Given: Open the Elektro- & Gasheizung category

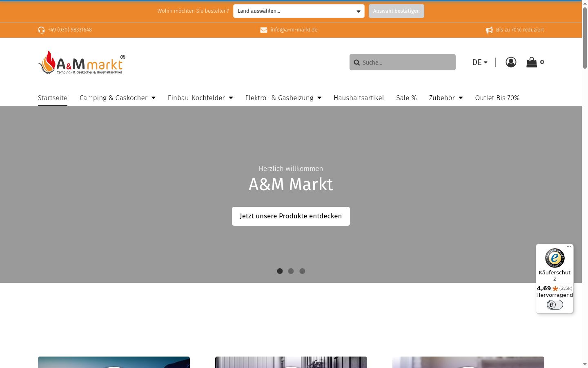Looking at the screenshot, I should click(279, 98).
